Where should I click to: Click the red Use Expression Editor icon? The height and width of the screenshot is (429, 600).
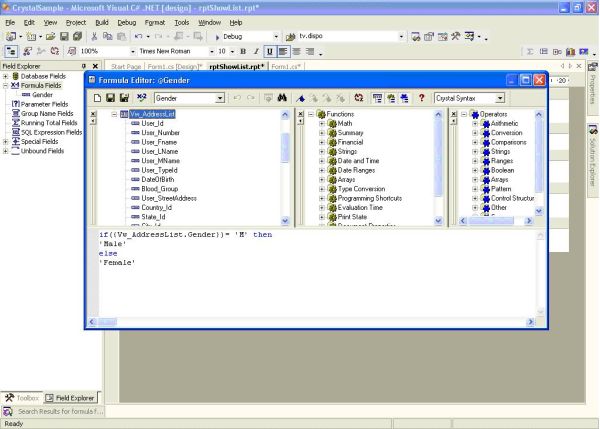[359, 98]
